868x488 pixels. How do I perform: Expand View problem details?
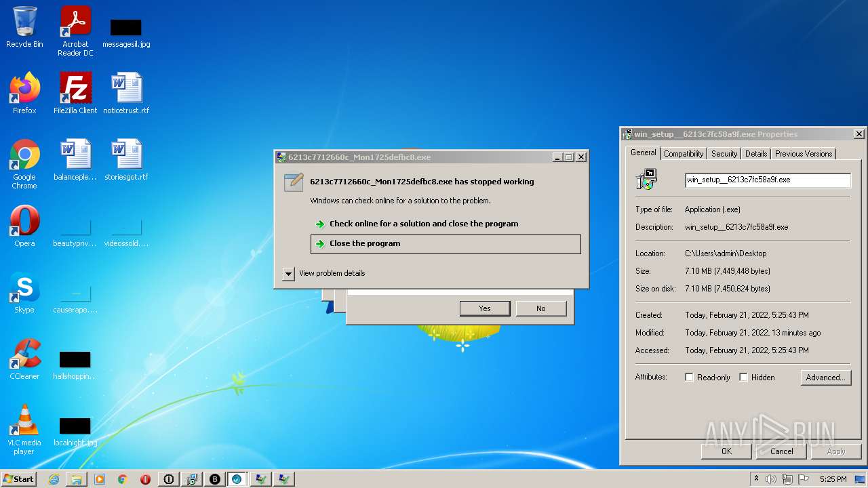(288, 273)
